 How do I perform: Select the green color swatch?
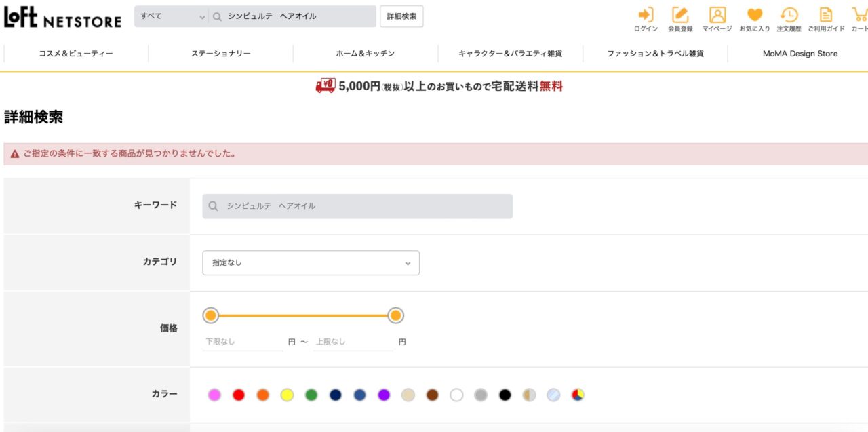[311, 395]
